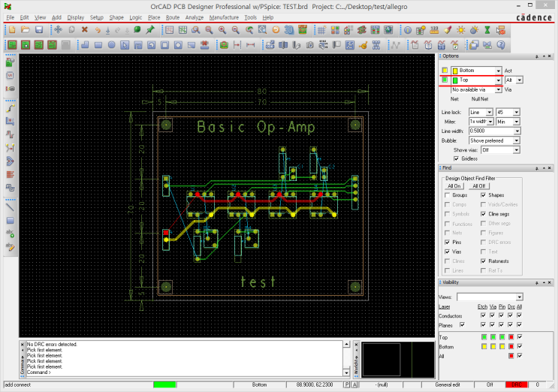This screenshot has width=558, height=392.
Task: Open the Tools menu
Action: 251,17
